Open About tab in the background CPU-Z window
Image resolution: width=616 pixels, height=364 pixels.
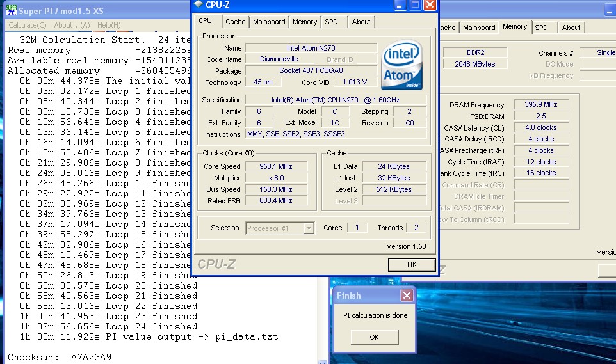pyautogui.click(x=571, y=28)
